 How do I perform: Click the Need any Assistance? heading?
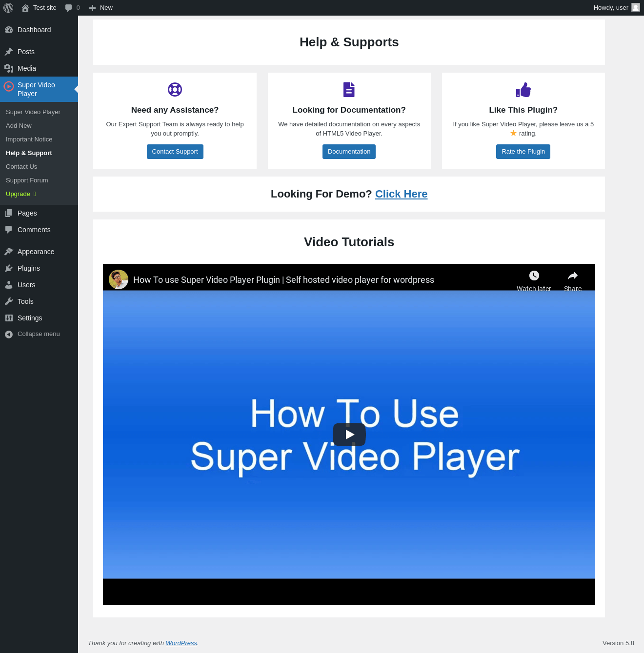(175, 110)
